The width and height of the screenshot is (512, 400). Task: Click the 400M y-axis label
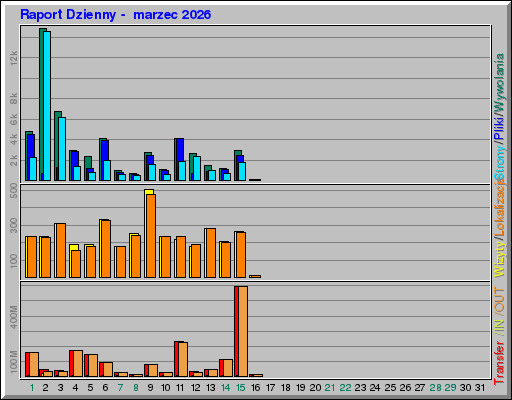click(14, 317)
